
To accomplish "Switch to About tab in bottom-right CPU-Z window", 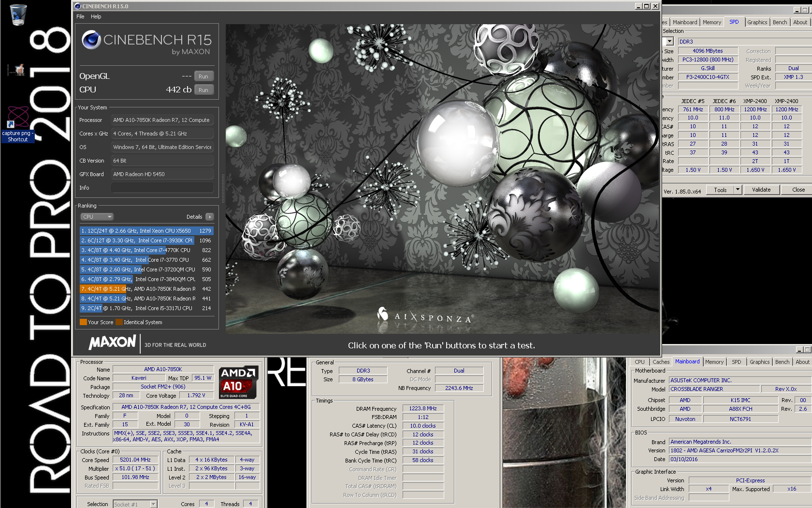I will point(802,362).
